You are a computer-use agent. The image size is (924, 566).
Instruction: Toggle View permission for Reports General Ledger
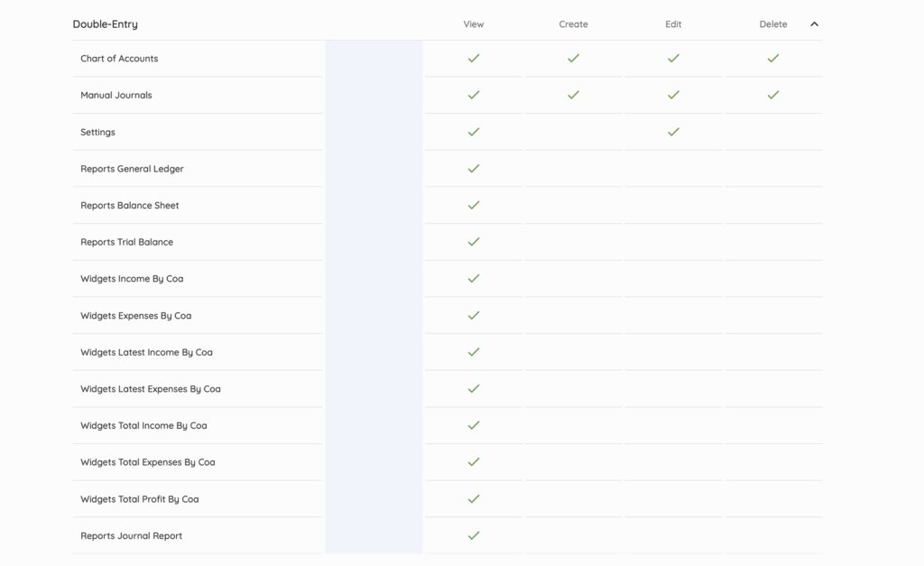pyautogui.click(x=473, y=168)
